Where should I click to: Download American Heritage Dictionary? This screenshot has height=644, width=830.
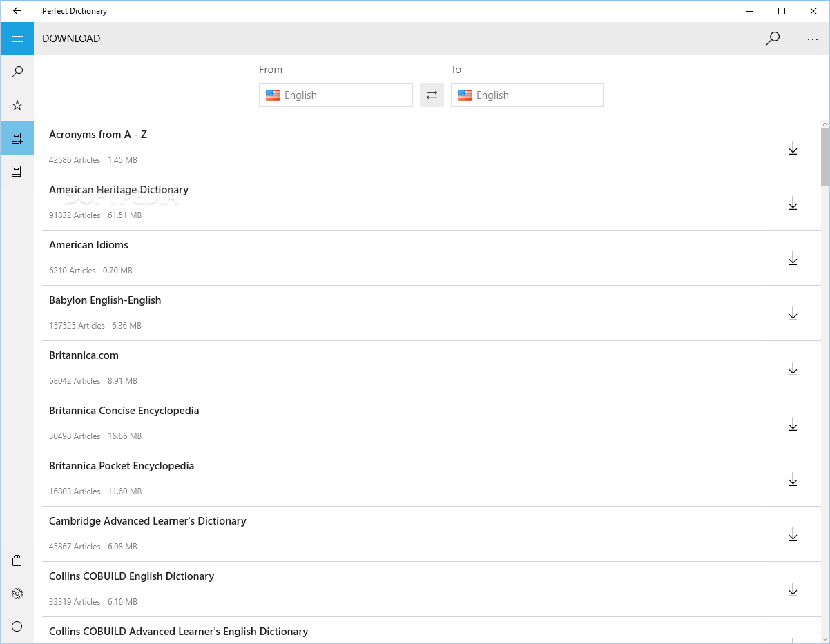(x=793, y=203)
